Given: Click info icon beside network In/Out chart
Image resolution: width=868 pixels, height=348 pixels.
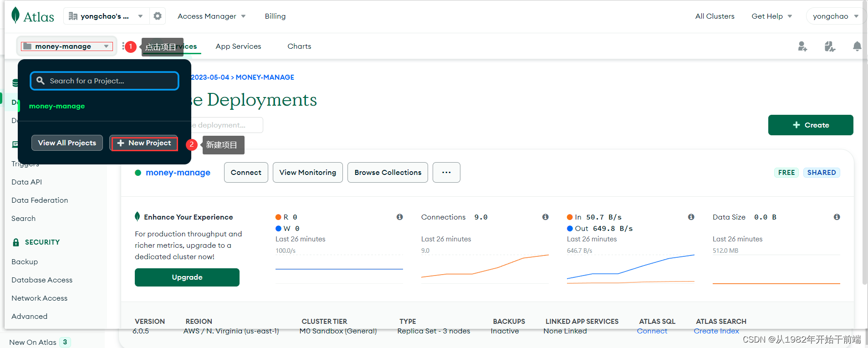Looking at the screenshot, I should [x=691, y=217].
